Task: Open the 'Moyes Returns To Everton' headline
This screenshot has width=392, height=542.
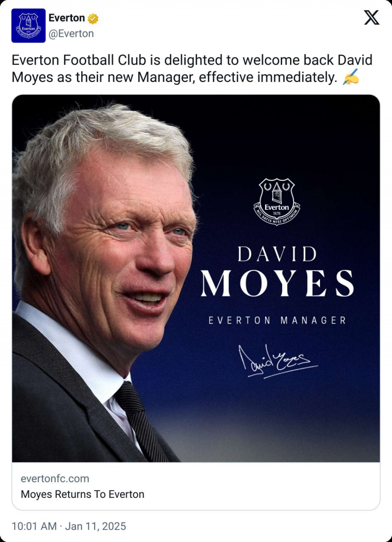Action: pos(83,494)
